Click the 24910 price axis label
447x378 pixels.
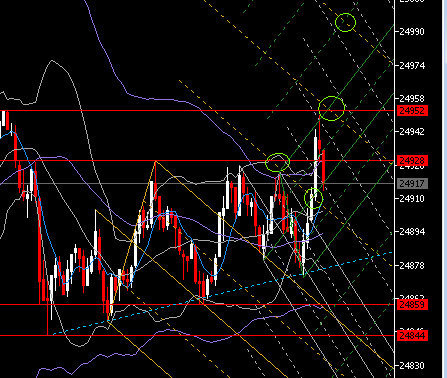pos(412,199)
